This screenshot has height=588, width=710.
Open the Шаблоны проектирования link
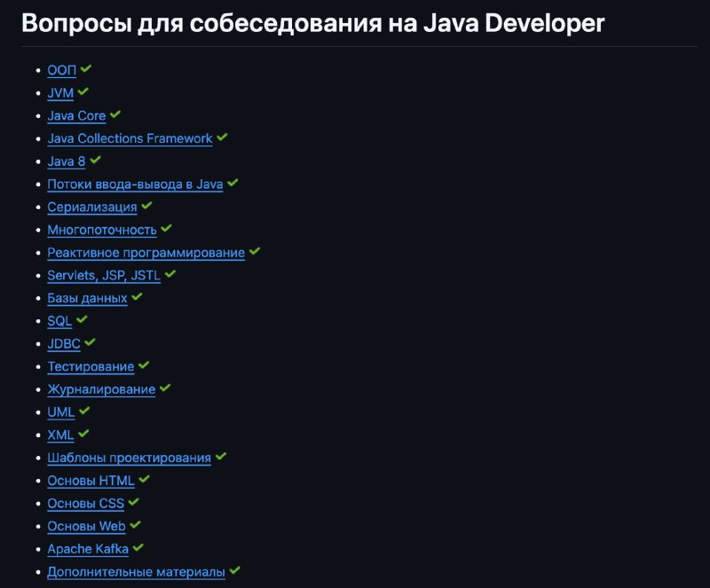click(x=130, y=458)
